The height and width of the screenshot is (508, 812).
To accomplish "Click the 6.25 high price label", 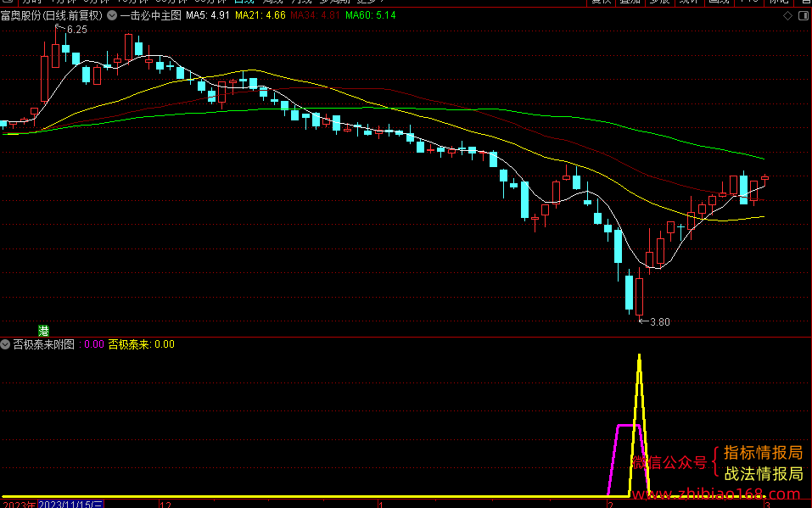I will pyautogui.click(x=76, y=30).
